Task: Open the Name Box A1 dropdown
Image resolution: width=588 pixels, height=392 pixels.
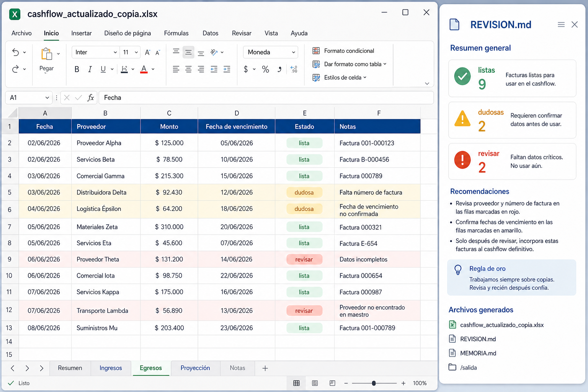Action: pos(47,98)
